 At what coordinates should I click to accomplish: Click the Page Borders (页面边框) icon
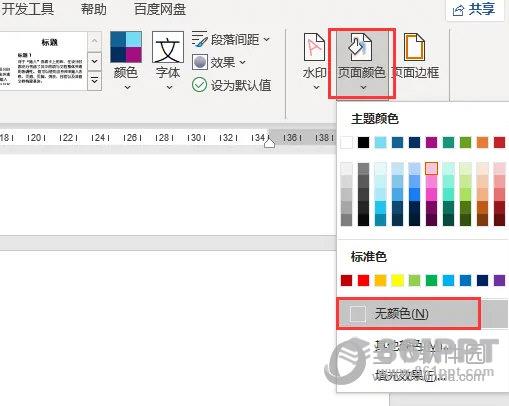point(414,47)
